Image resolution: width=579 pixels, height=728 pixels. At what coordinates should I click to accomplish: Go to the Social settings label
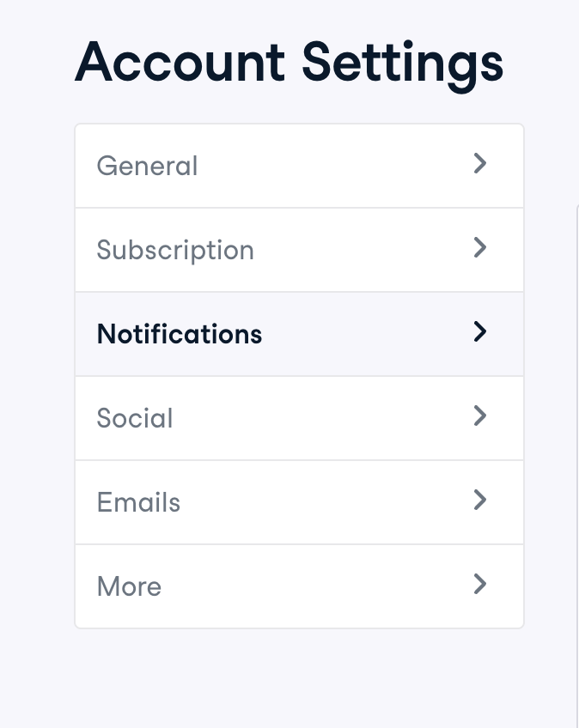pyautogui.click(x=135, y=418)
